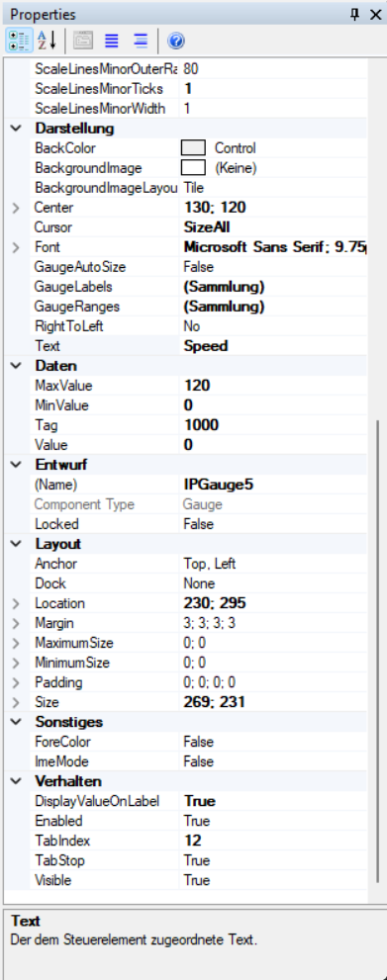This screenshot has width=387, height=980.
Task: Edit the ScaleLinesMinorWidth value 1
Action: point(187,109)
